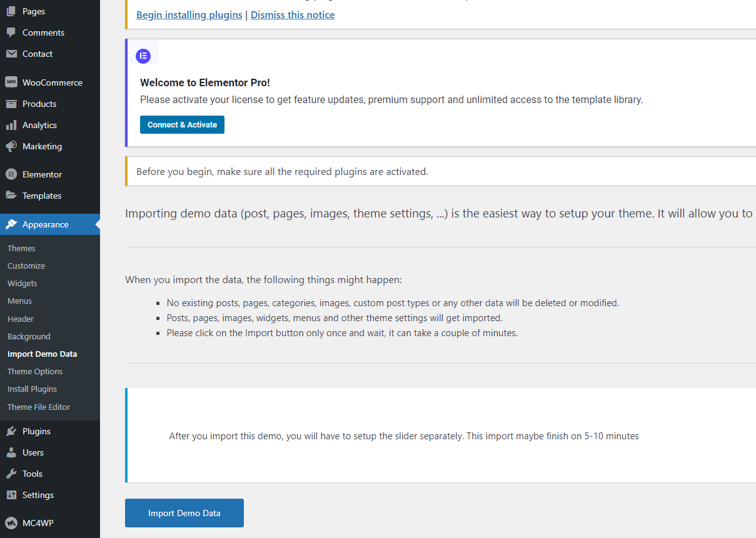Click the Plugins plug icon
756x538 pixels.
(11, 431)
